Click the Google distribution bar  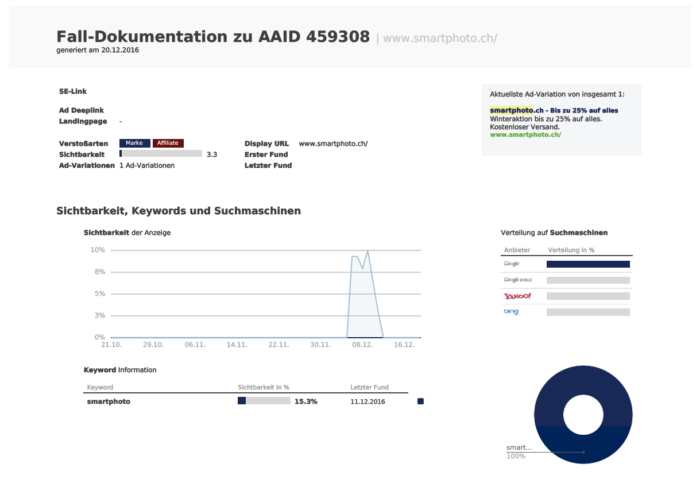point(588,264)
